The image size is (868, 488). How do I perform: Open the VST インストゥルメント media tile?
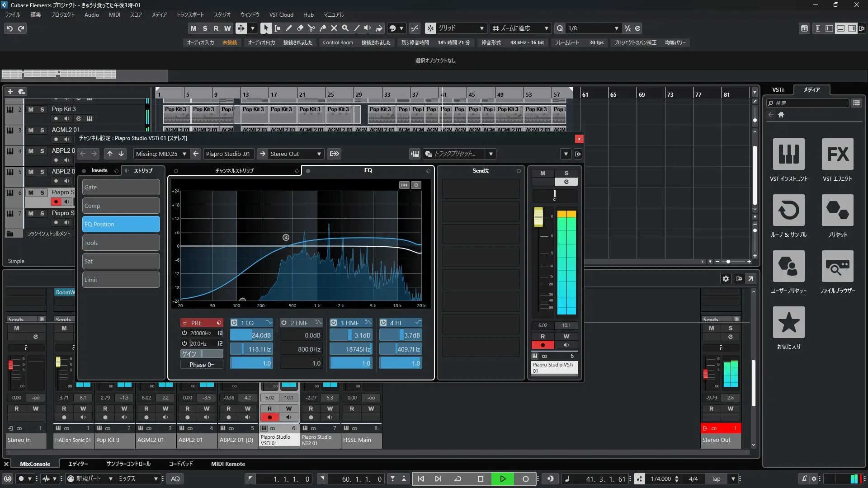tap(788, 155)
